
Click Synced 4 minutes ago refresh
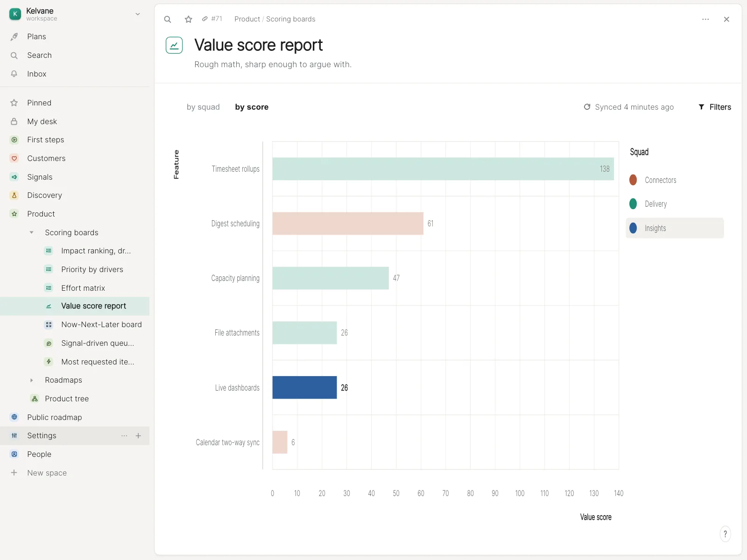point(628,107)
